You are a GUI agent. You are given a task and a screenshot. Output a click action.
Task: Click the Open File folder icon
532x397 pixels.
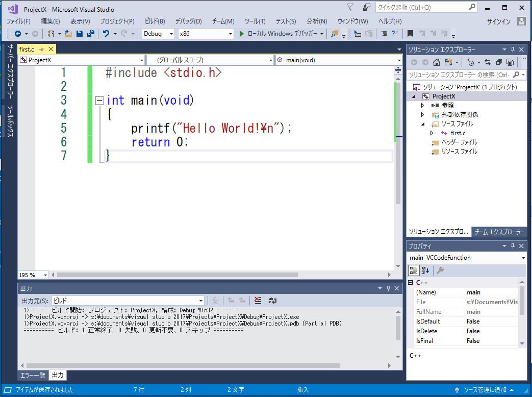pyautogui.click(x=68, y=34)
